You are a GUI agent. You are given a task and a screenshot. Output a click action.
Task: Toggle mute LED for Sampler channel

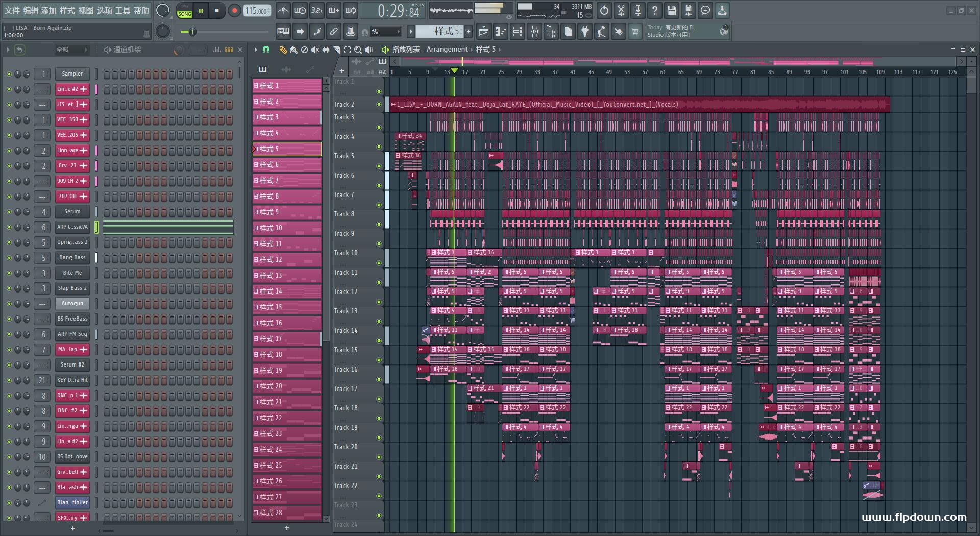pyautogui.click(x=9, y=74)
